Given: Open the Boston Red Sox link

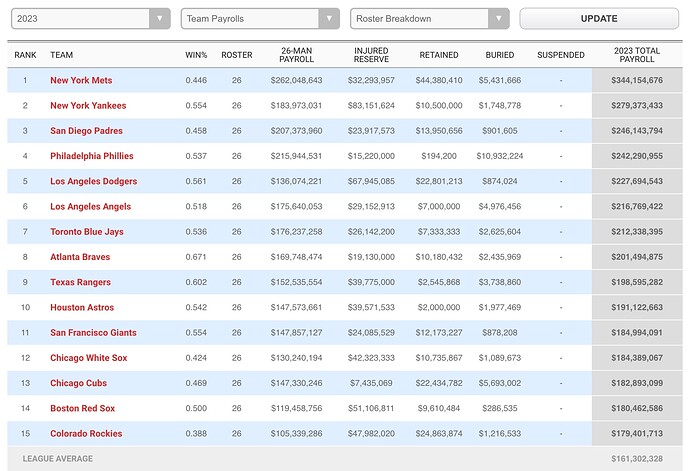Looking at the screenshot, I should (82, 408).
